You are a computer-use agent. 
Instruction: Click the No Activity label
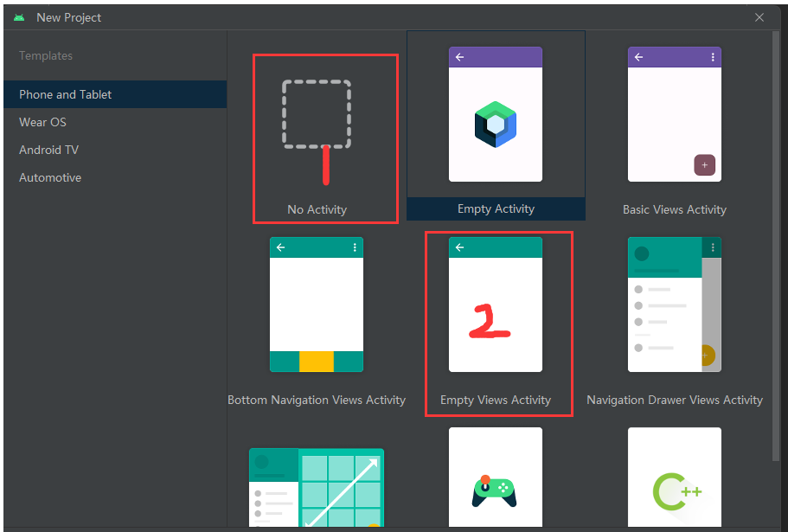pos(317,209)
